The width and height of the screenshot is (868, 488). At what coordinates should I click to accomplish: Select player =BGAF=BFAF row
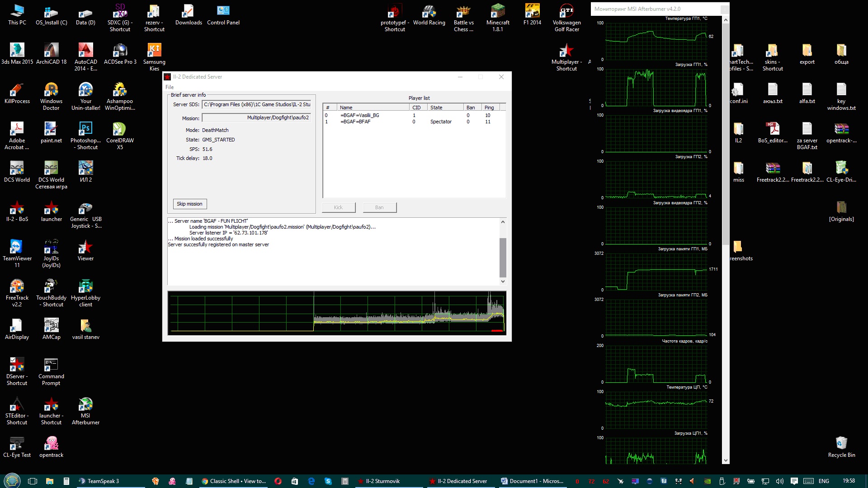(414, 122)
